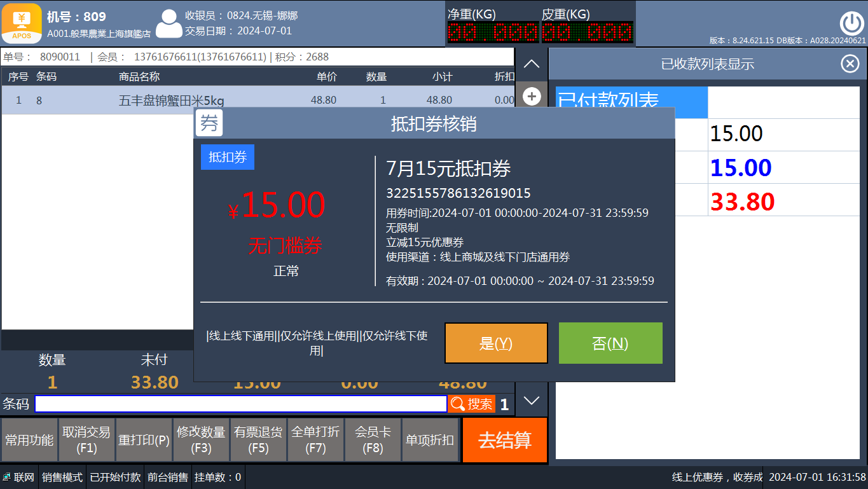This screenshot has width=868, height=489.
Task: Click the plus button beside item list
Action: pos(532,97)
